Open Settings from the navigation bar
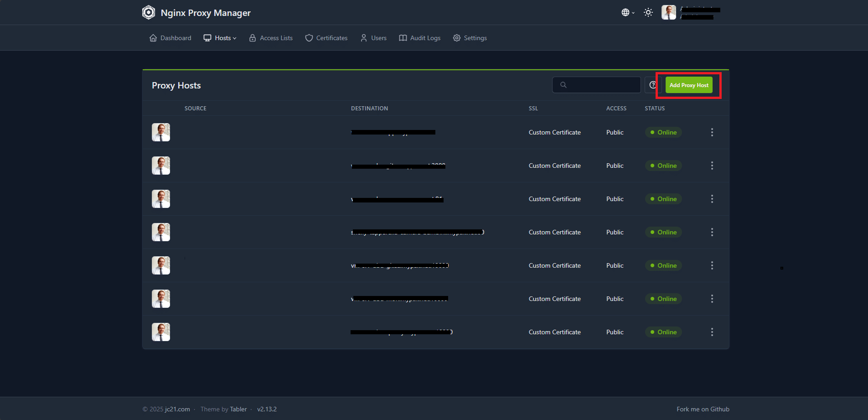The image size is (868, 420). [470, 38]
